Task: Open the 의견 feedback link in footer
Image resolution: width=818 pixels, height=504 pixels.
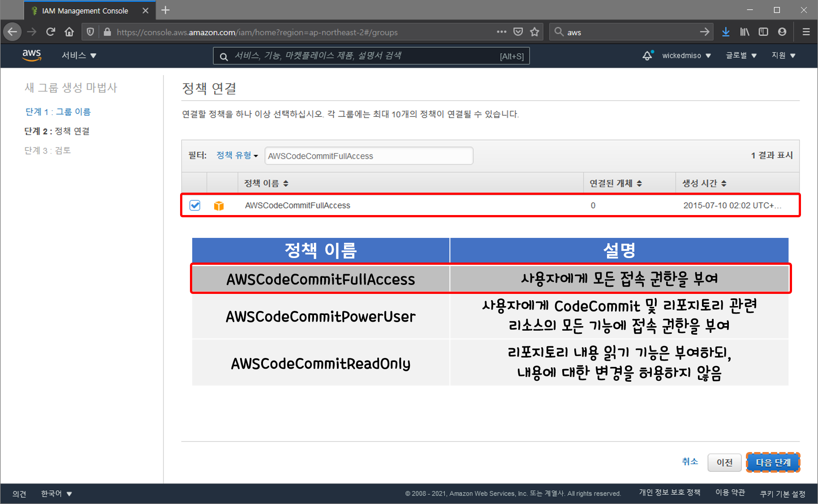Action: (x=19, y=494)
